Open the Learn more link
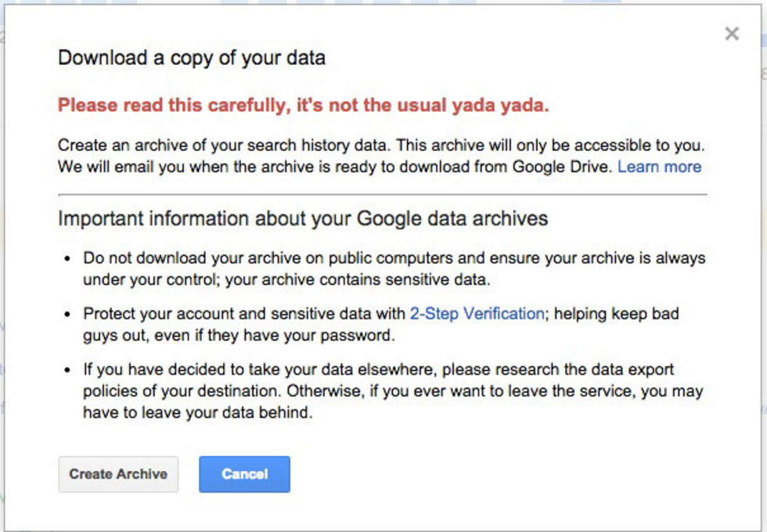Screen dimensions: 767x532 pos(659,167)
